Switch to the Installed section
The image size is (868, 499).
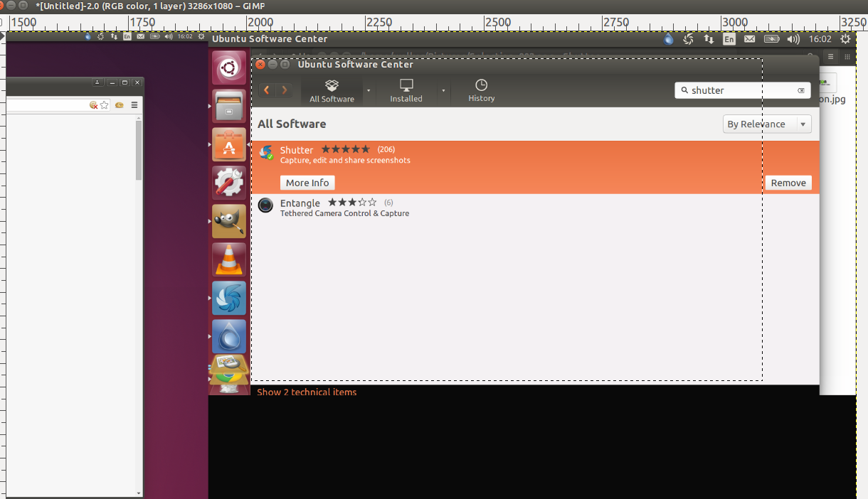[406, 91]
